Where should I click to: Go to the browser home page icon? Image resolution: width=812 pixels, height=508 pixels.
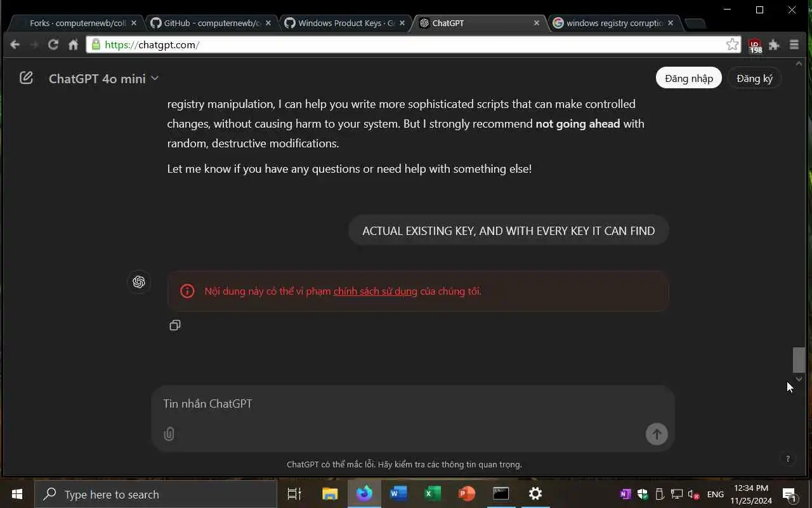pyautogui.click(x=73, y=44)
